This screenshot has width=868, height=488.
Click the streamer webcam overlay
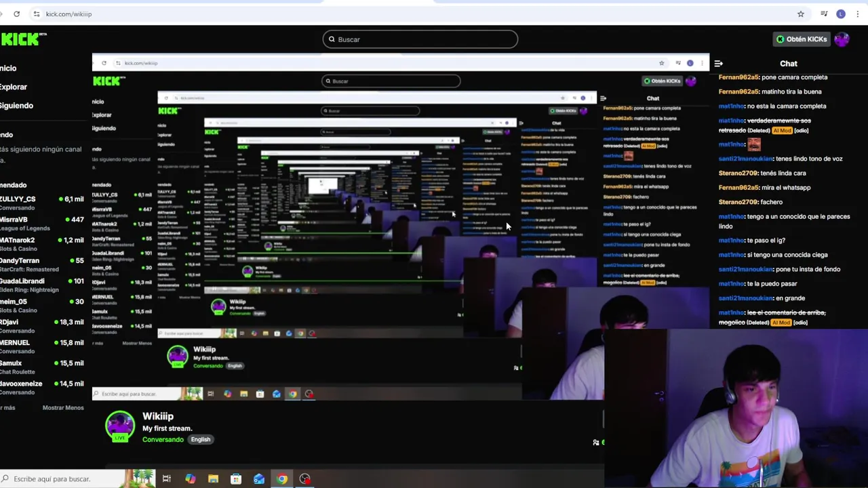tap(736, 408)
